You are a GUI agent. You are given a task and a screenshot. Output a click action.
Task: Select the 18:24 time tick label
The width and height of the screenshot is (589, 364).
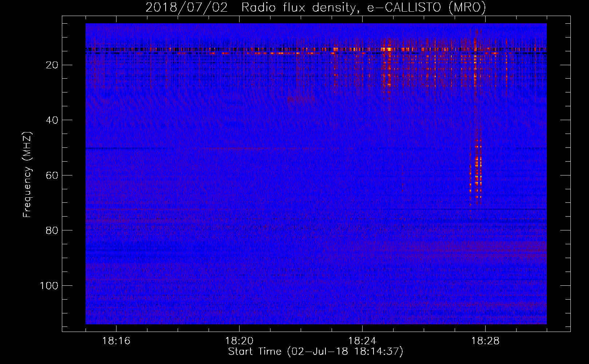(362, 341)
